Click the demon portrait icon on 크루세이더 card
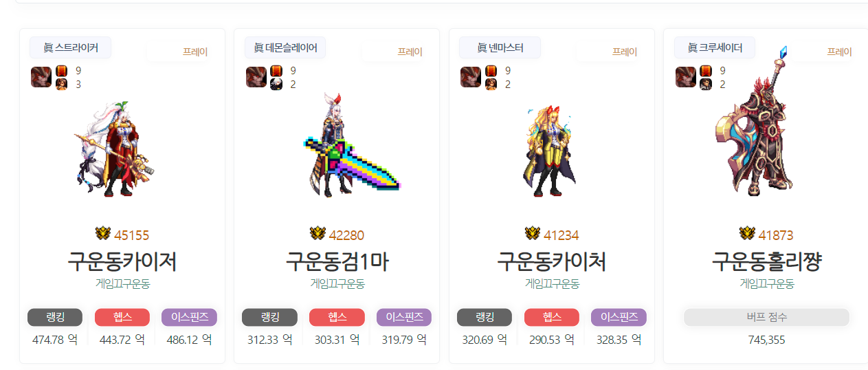868x370 pixels. tap(686, 77)
